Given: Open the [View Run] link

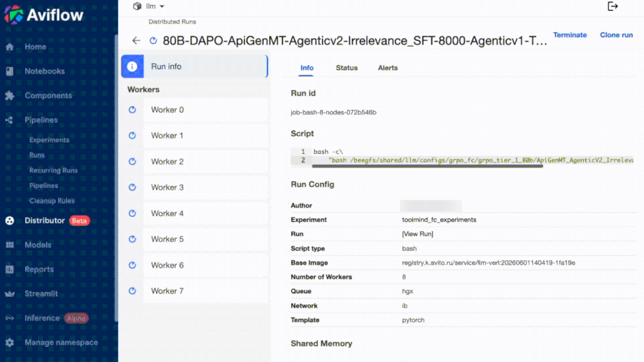Looking at the screenshot, I should tap(417, 234).
